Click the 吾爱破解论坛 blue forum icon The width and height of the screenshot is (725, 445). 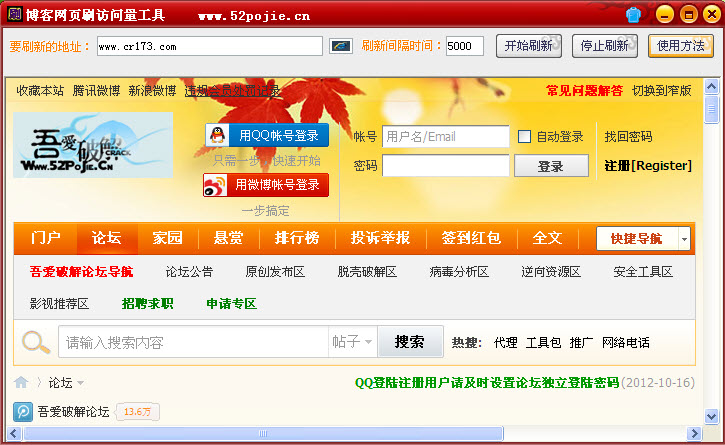click(23, 412)
